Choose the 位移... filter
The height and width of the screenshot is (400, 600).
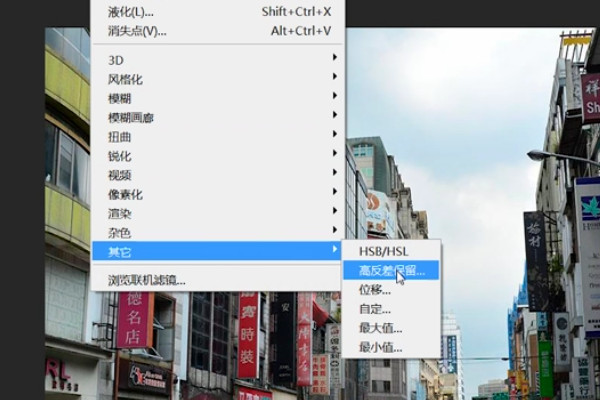[391, 290]
